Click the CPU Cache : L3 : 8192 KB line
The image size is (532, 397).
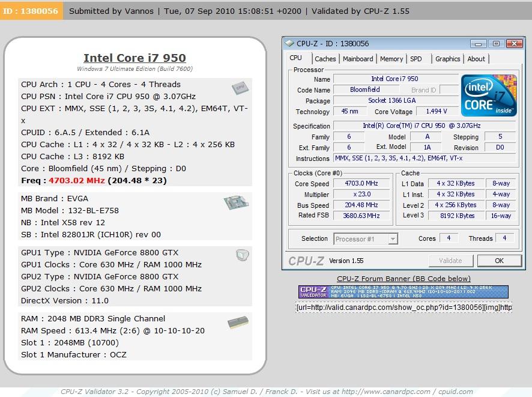tap(73, 156)
